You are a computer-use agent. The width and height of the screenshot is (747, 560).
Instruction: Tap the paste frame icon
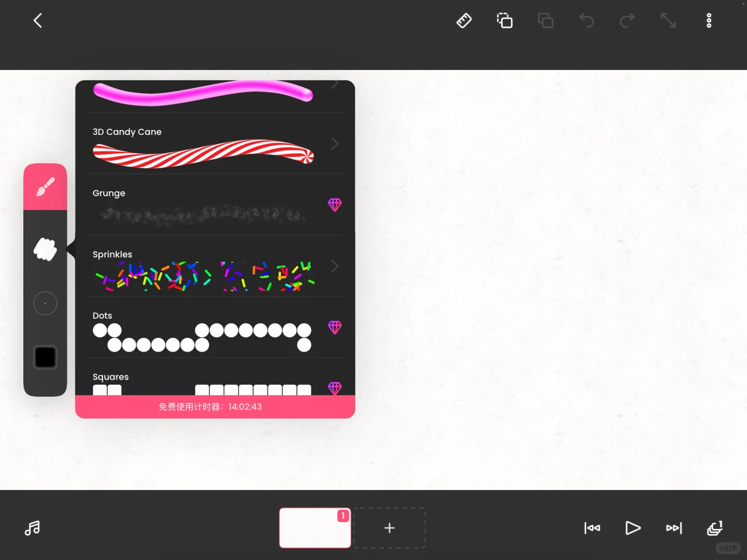545,21
